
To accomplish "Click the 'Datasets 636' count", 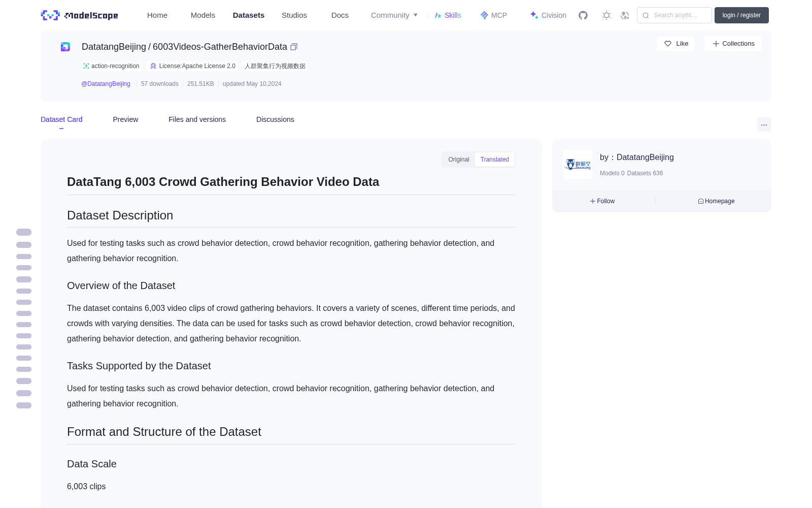I will click(x=645, y=173).
